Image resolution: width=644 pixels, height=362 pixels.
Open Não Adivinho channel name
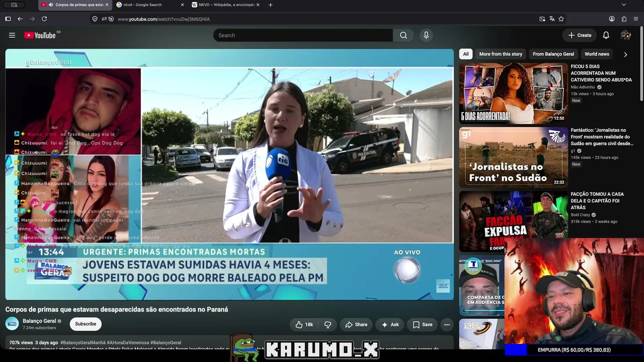click(x=583, y=87)
